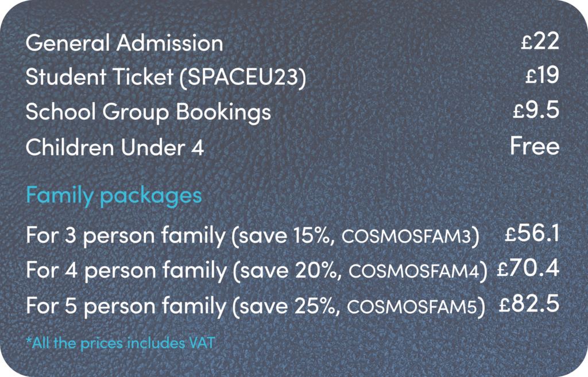Click the General Admission label

[124, 44]
